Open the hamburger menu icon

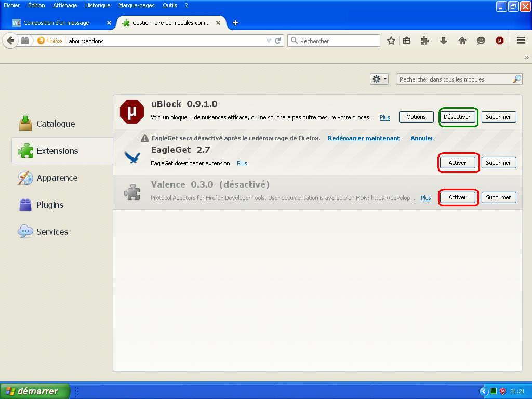(x=521, y=41)
